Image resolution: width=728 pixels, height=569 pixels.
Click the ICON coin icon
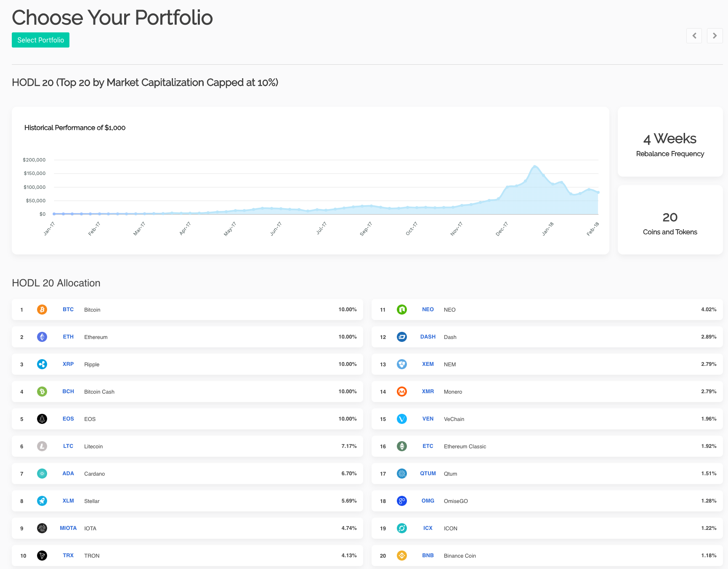pos(402,528)
